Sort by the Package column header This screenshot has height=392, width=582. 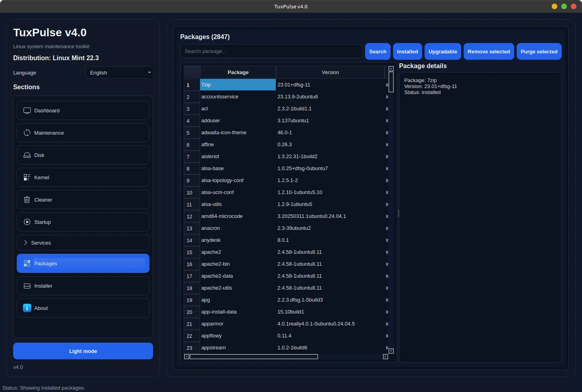click(238, 72)
